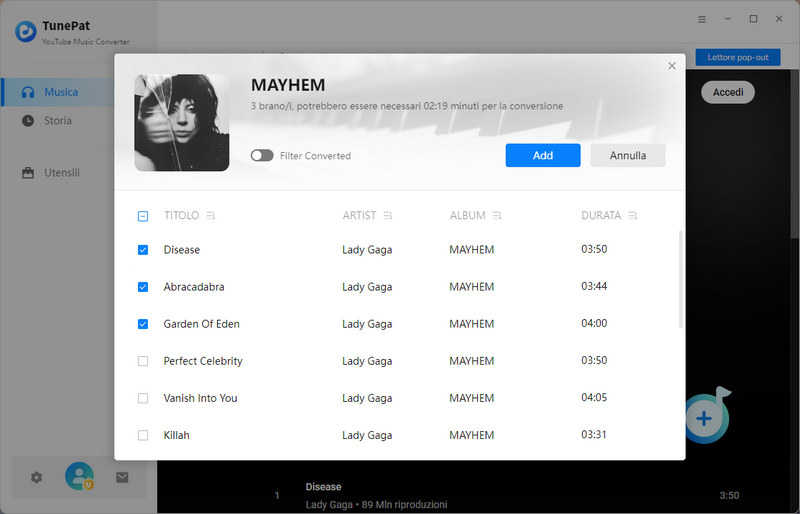Image resolution: width=800 pixels, height=514 pixels.
Task: Check the Killah song checkbox
Action: coord(143,435)
